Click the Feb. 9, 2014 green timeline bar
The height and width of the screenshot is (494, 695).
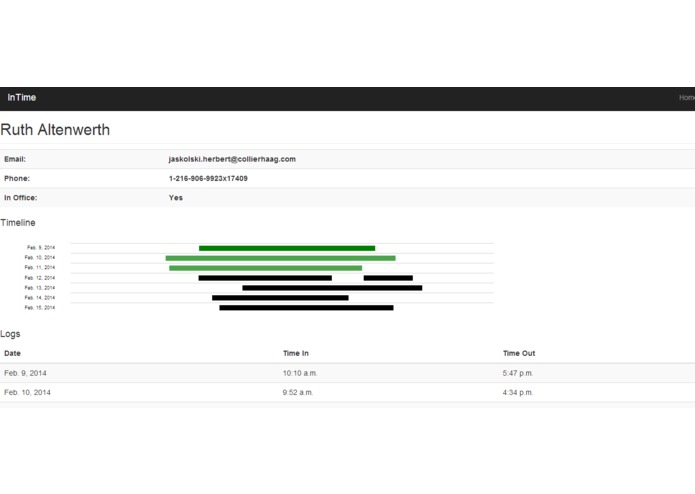point(287,248)
